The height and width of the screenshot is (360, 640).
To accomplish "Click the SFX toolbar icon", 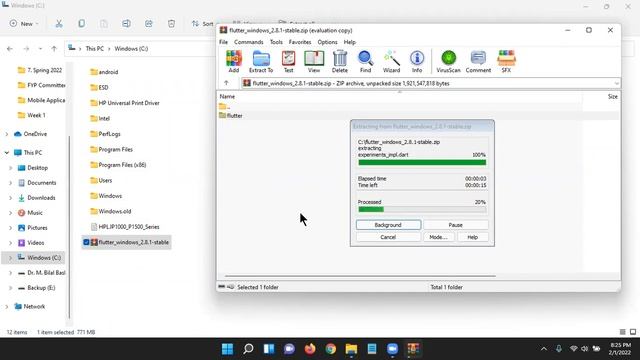I will click(x=506, y=62).
